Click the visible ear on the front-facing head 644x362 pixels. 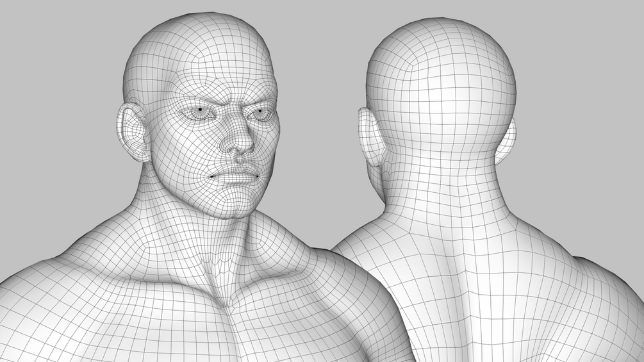pos(132,132)
